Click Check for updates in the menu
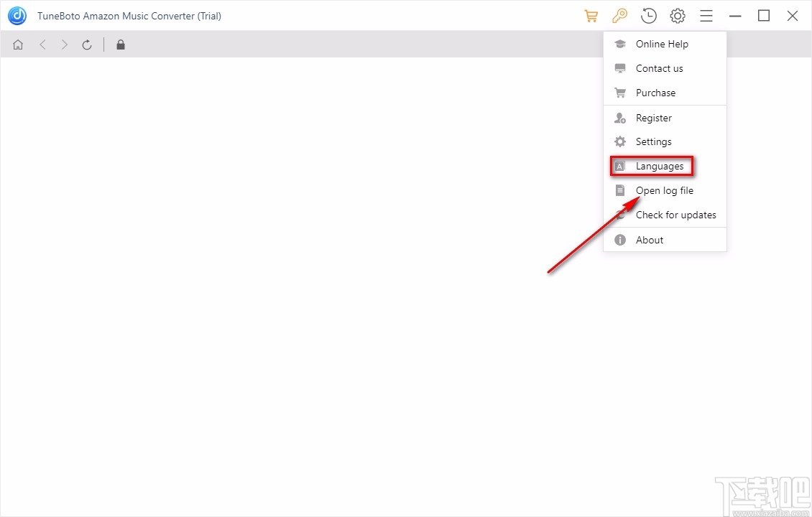The width and height of the screenshot is (812, 517). click(665, 215)
